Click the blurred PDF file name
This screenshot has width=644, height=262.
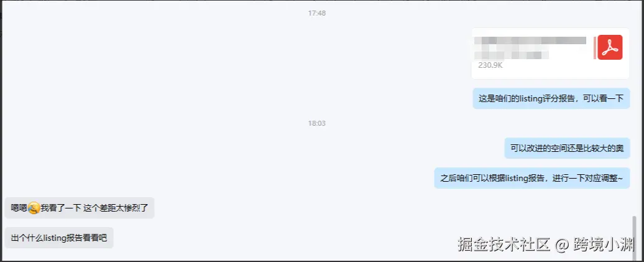[x=530, y=48]
